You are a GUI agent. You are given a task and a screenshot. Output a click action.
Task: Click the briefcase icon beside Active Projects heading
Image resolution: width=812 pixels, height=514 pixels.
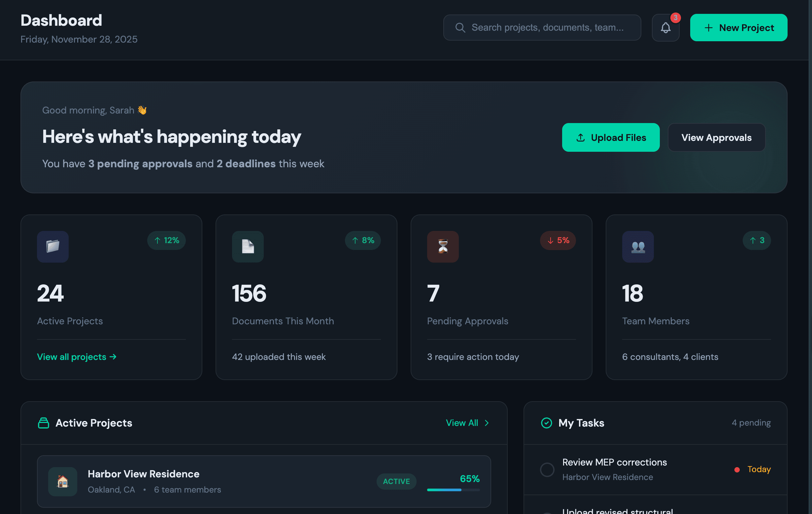(43, 423)
